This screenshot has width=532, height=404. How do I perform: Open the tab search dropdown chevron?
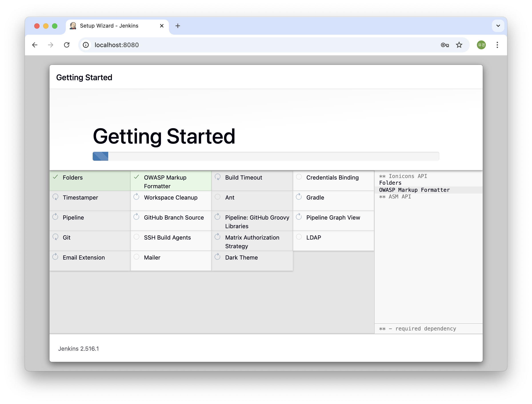pyautogui.click(x=498, y=26)
